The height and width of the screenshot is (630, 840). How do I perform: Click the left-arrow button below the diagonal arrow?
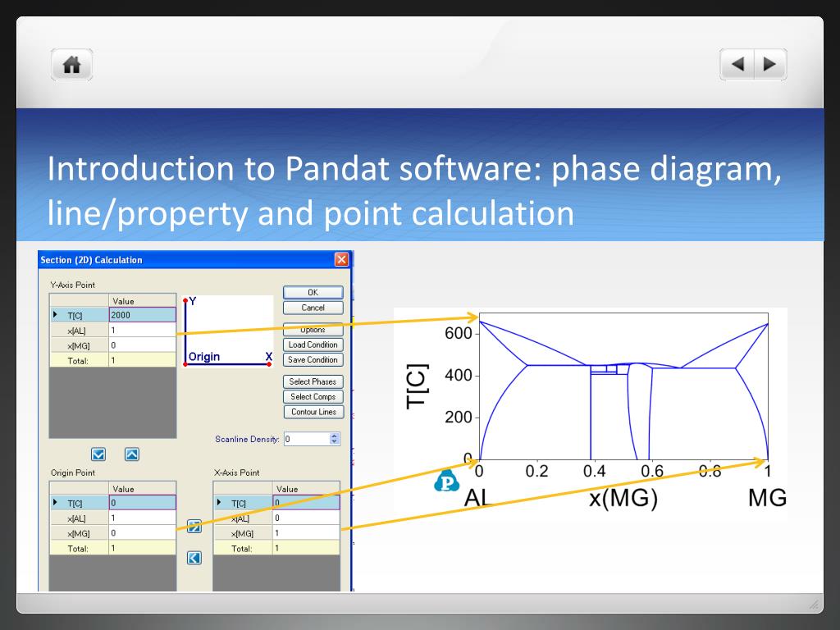click(x=194, y=558)
